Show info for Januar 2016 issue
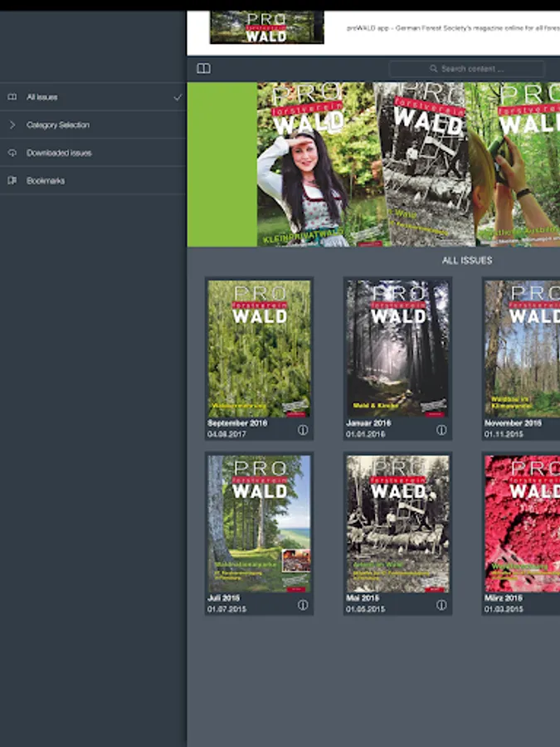 pos(441,430)
